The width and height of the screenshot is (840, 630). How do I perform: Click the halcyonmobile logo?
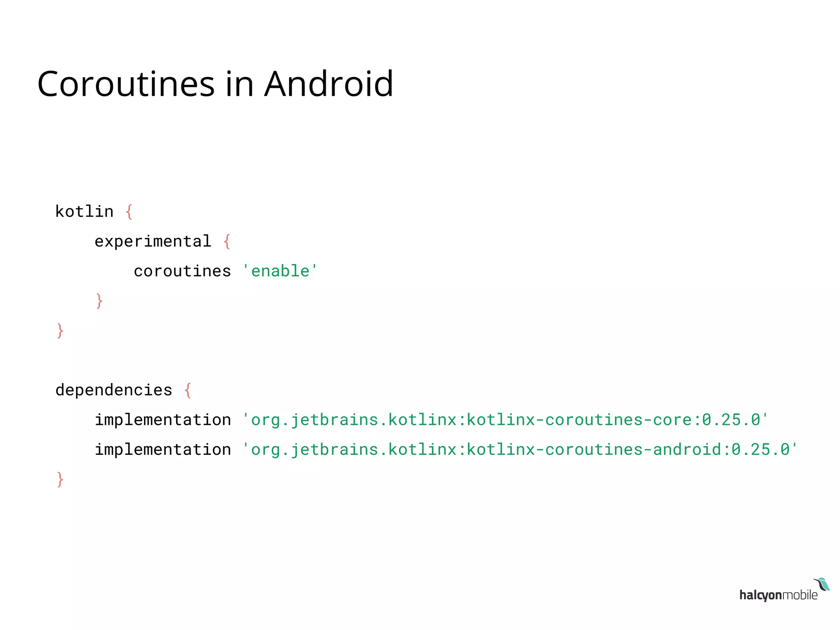tap(784, 590)
